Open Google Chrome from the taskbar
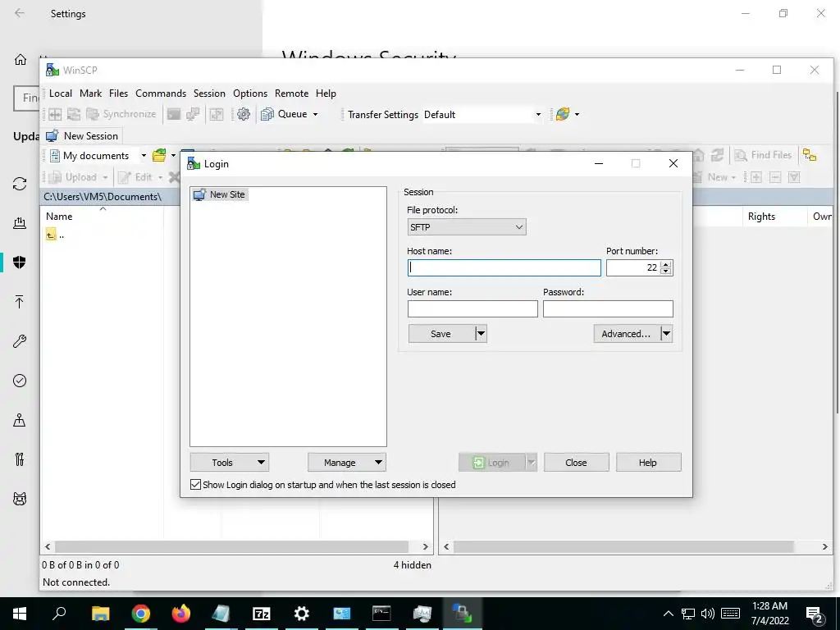 pos(141,613)
